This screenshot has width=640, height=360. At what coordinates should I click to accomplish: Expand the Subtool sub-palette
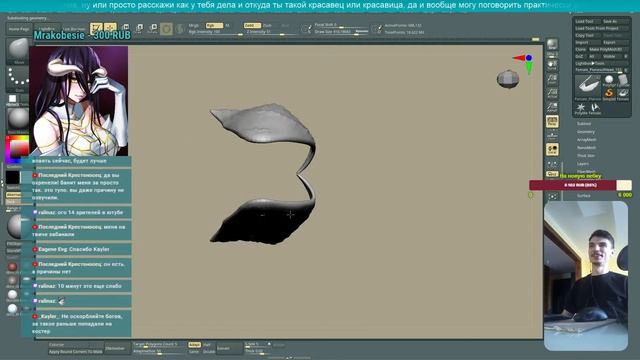pos(584,124)
